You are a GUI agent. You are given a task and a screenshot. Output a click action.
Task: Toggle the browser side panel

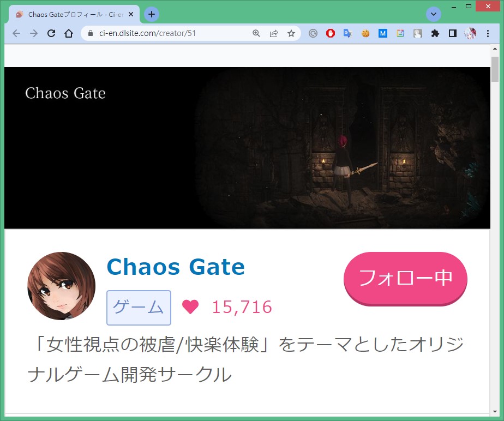click(x=453, y=33)
